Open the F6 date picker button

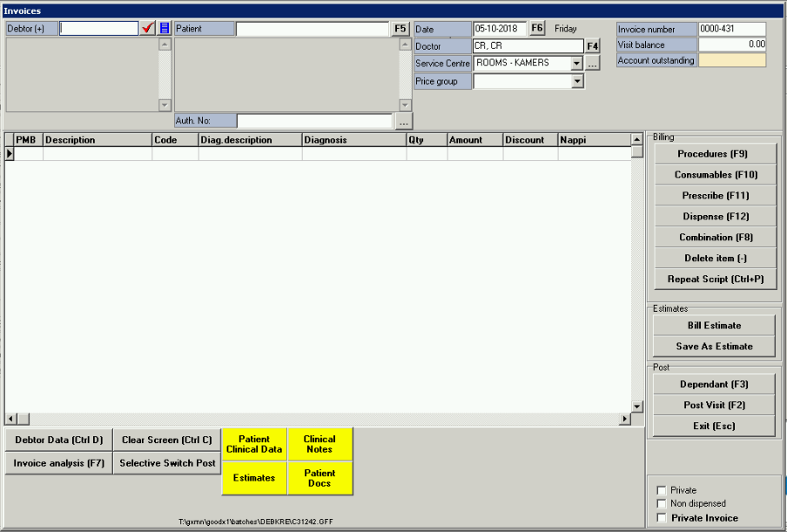coord(537,28)
